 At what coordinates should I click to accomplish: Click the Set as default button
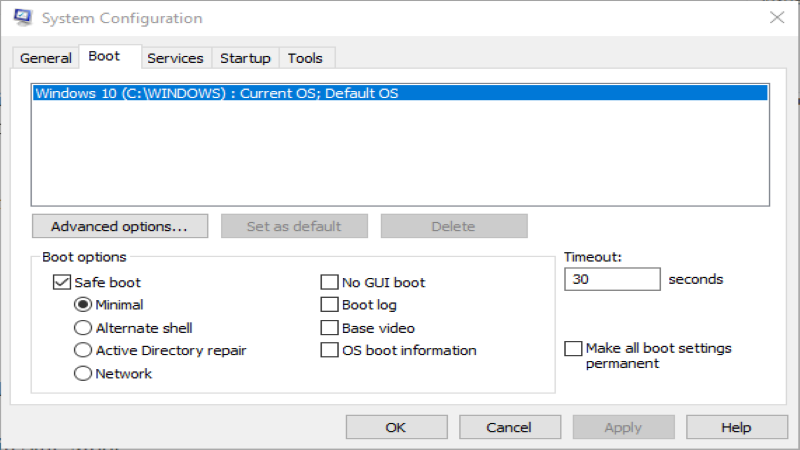coord(294,226)
